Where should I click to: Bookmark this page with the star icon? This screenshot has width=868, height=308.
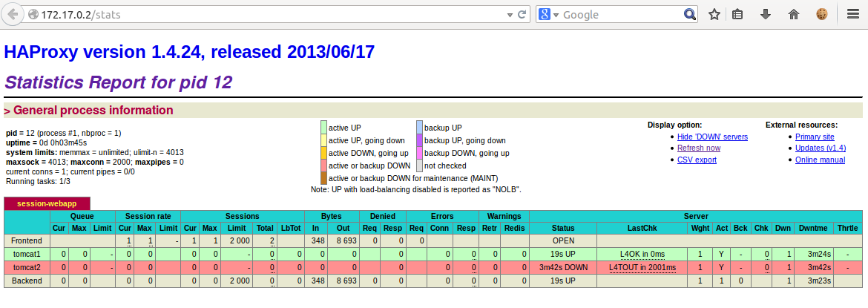tap(714, 15)
